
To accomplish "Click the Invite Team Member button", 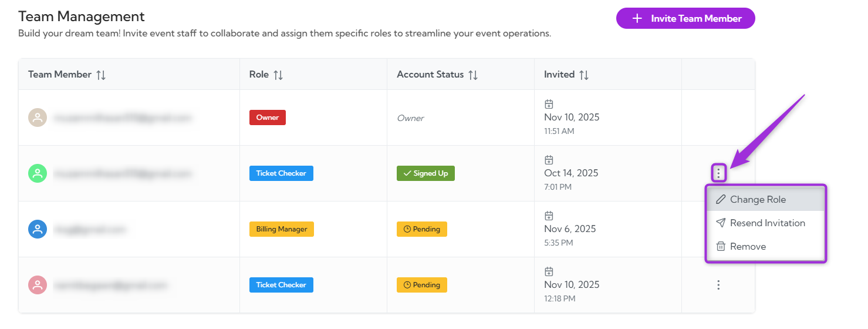I will 685,18.
